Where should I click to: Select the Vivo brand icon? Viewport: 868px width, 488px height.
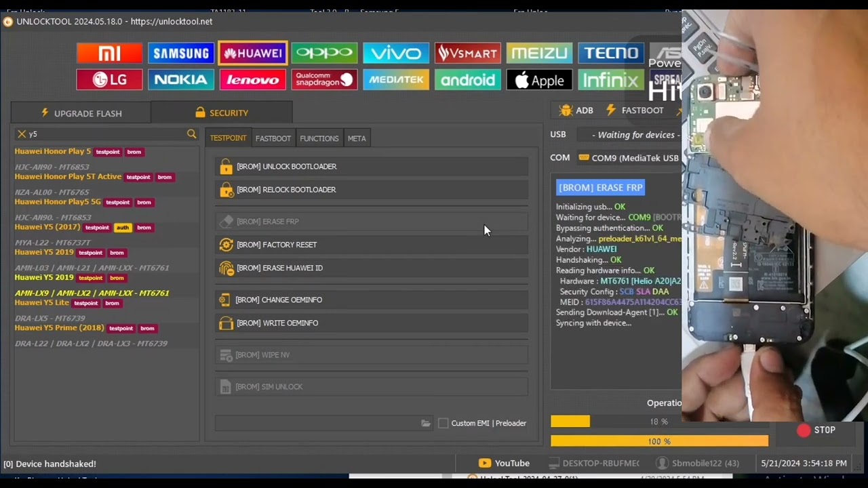coord(396,53)
